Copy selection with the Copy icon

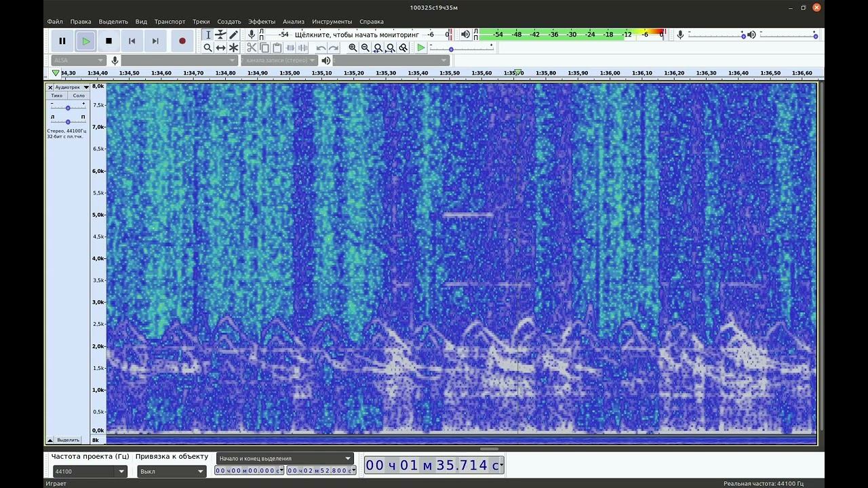(x=264, y=47)
